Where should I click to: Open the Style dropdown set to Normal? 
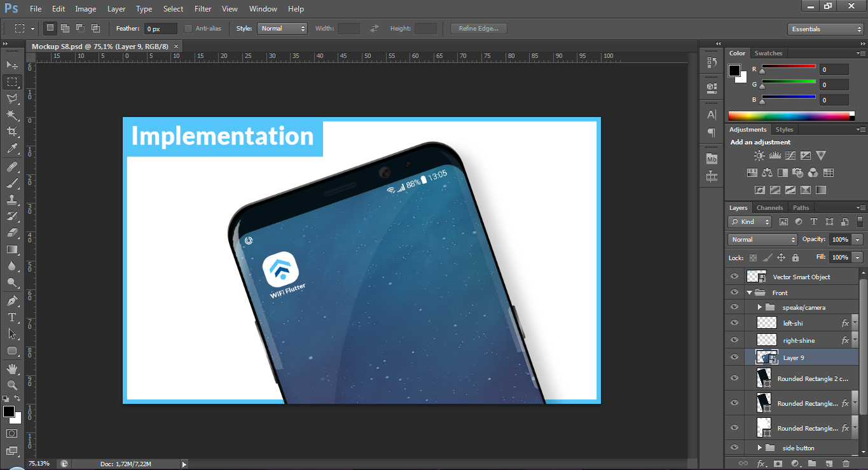(282, 29)
